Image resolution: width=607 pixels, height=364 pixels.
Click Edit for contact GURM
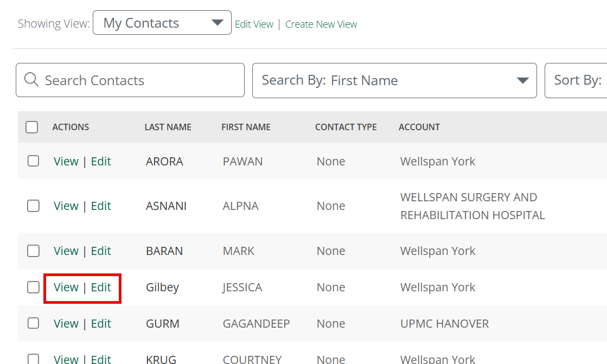[101, 323]
